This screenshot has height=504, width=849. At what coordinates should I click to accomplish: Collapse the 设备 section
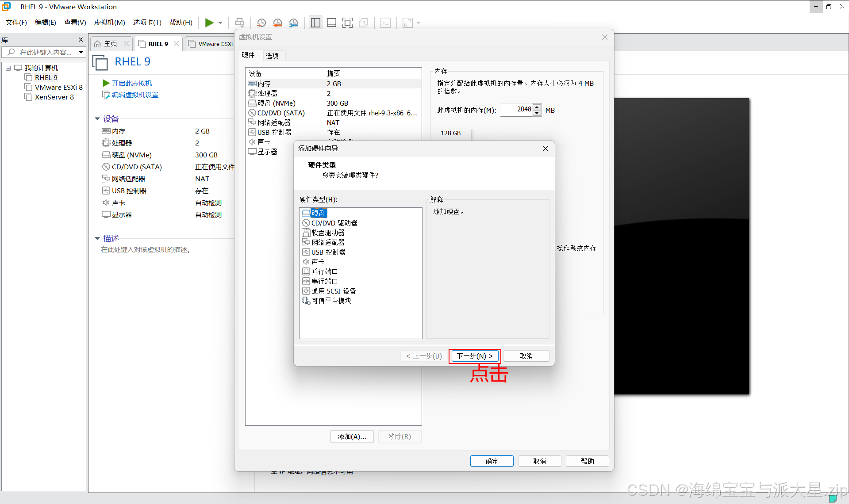(x=97, y=119)
